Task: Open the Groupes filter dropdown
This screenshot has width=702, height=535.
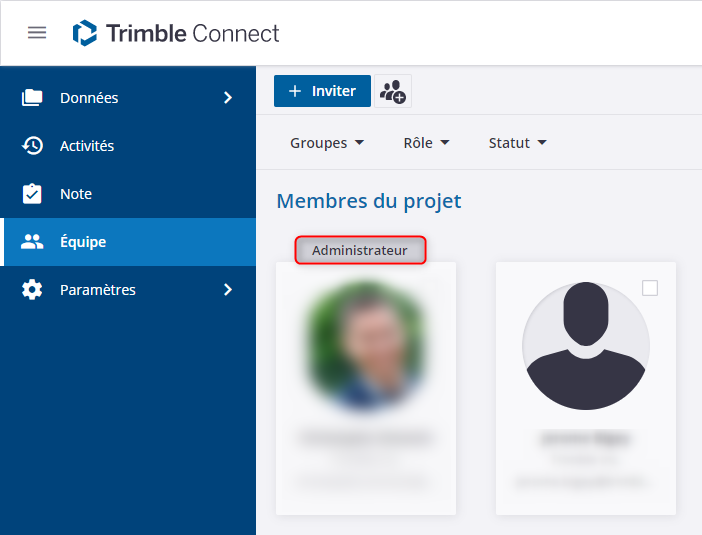Action: click(x=327, y=143)
